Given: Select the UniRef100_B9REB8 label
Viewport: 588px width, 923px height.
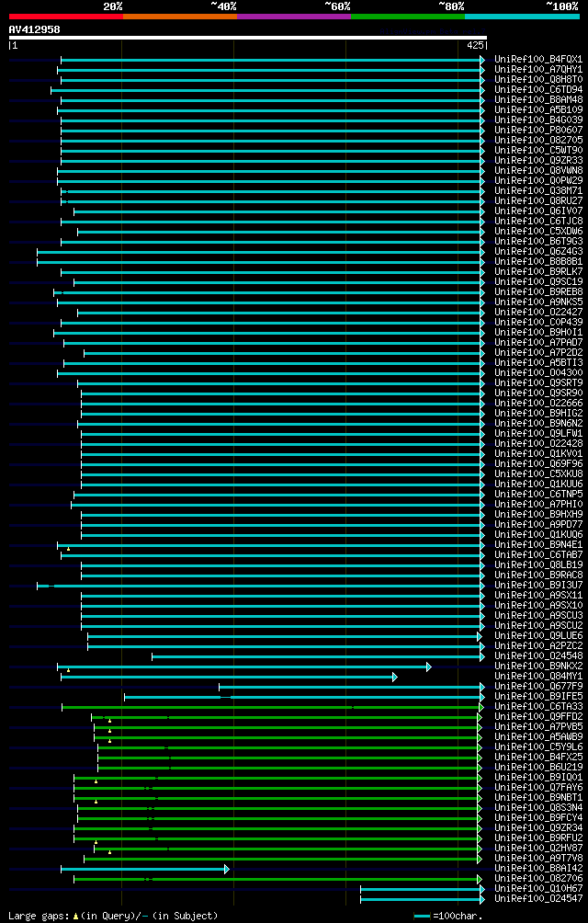Looking at the screenshot, I should [x=538, y=292].
